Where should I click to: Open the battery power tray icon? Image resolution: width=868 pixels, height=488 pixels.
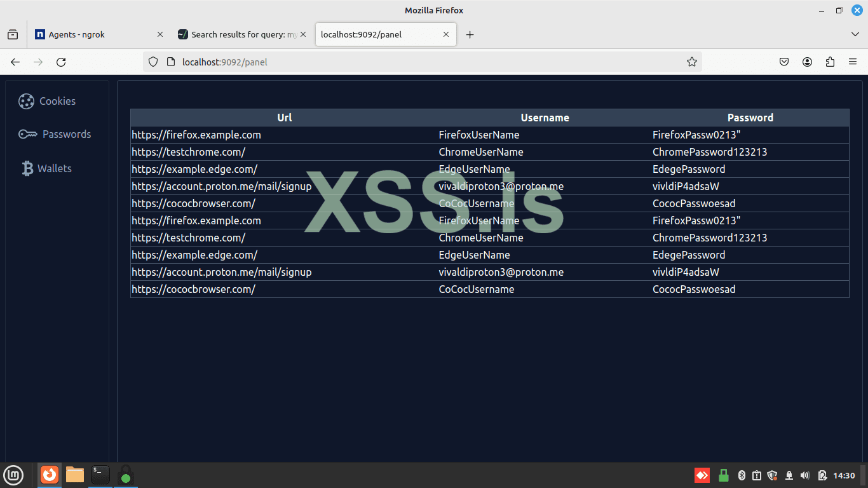click(x=822, y=475)
